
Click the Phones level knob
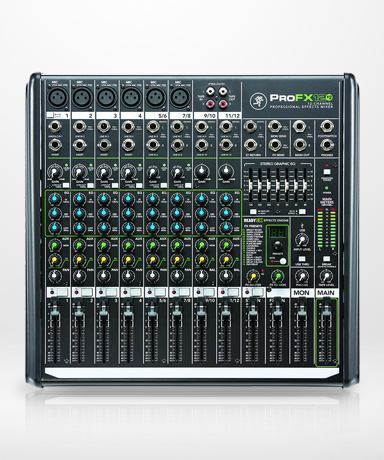302,276
